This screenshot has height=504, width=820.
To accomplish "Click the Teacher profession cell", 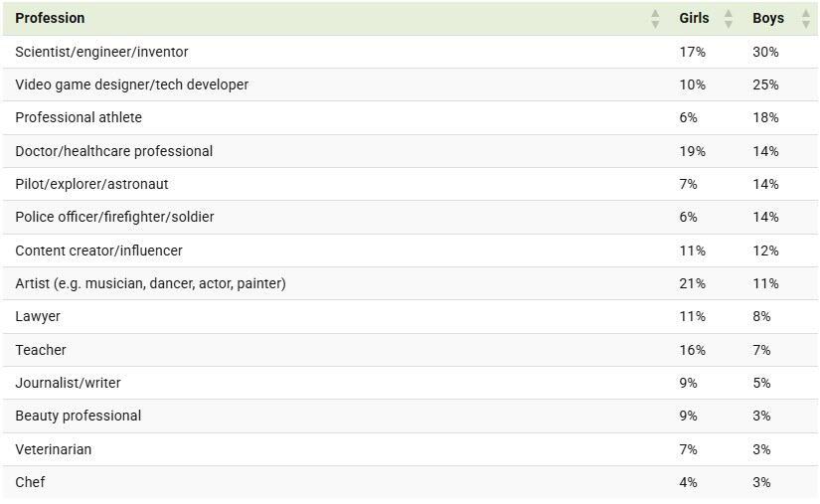I will [41, 350].
